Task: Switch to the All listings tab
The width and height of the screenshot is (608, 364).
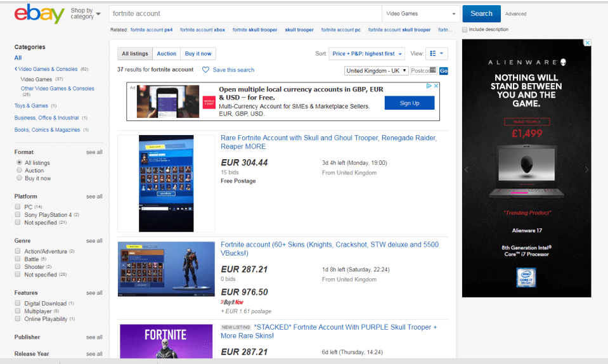Action: click(x=135, y=53)
